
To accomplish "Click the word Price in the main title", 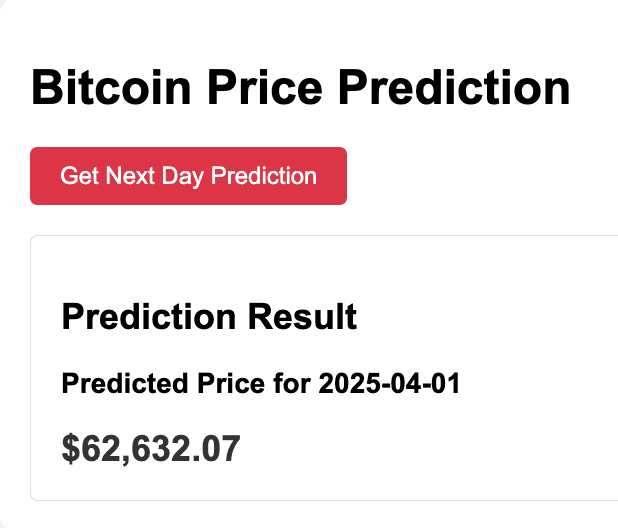I will 269,88.
